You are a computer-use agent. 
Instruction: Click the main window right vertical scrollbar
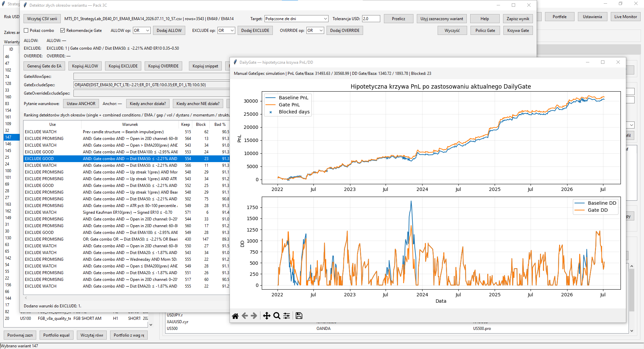click(x=632, y=299)
